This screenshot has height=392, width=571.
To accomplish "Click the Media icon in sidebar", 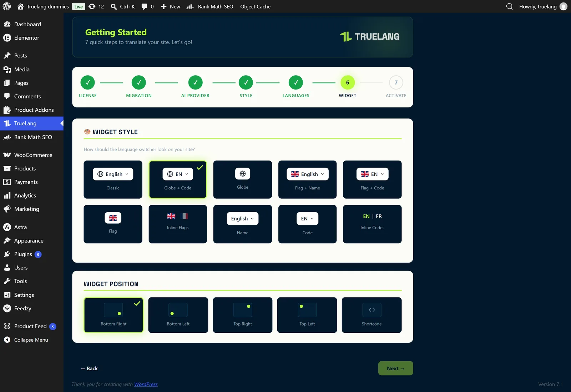I will tap(7, 69).
